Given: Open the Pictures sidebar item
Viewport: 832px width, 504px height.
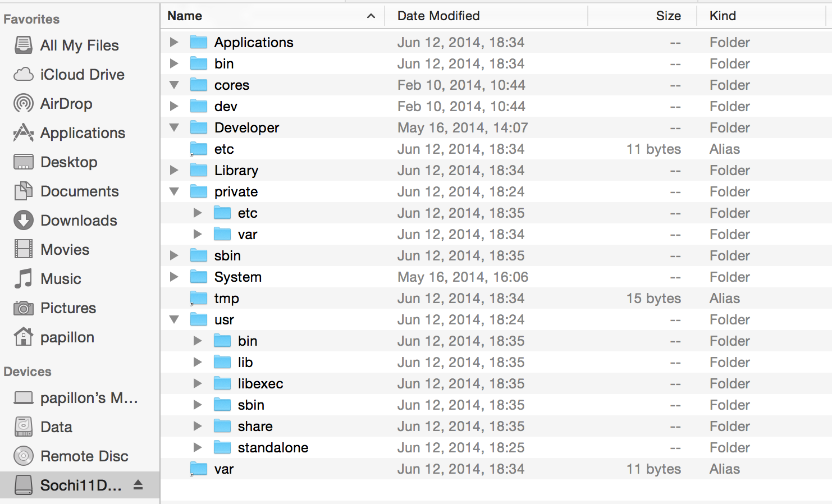Looking at the screenshot, I should 68,308.
